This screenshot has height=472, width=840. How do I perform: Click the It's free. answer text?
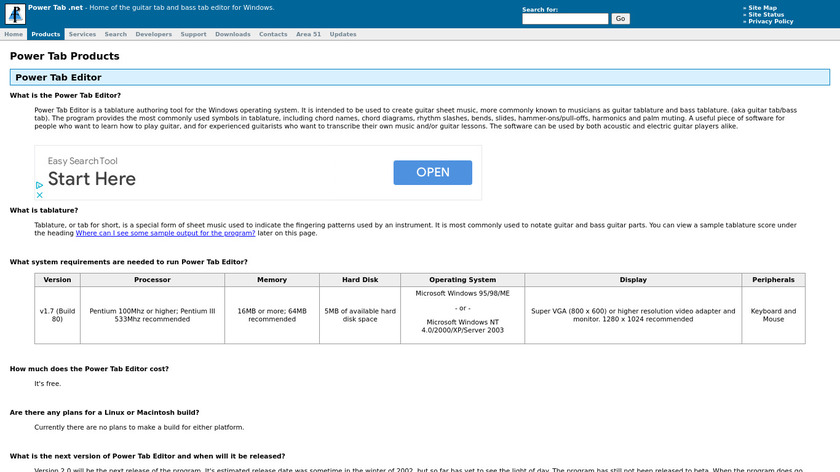tap(48, 384)
